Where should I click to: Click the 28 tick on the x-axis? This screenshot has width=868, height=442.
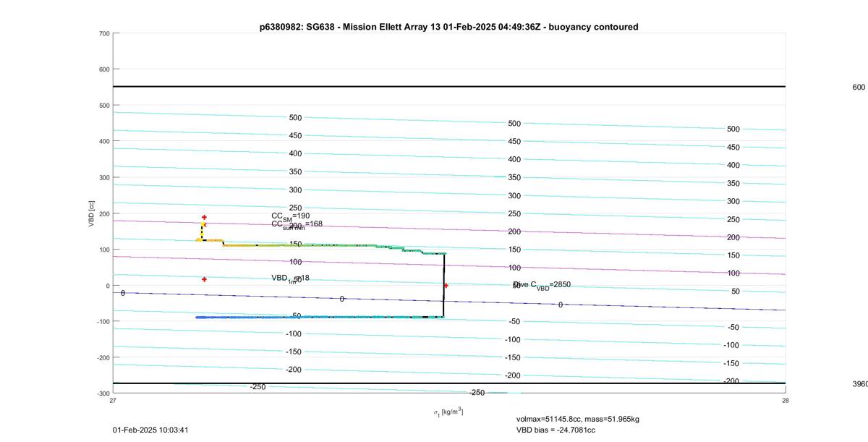click(785, 400)
